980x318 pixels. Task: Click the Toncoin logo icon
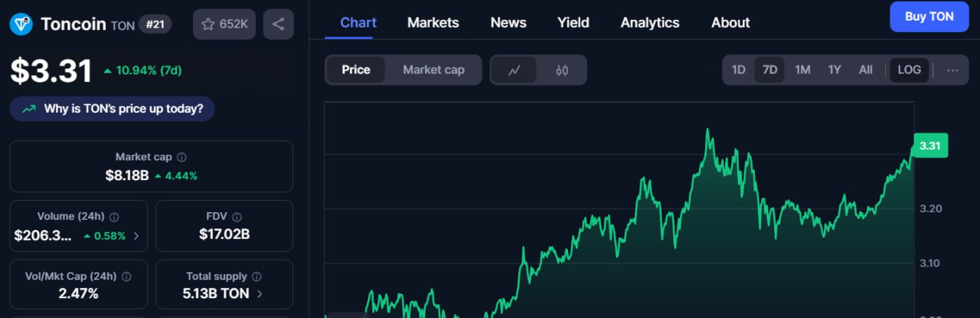point(21,25)
